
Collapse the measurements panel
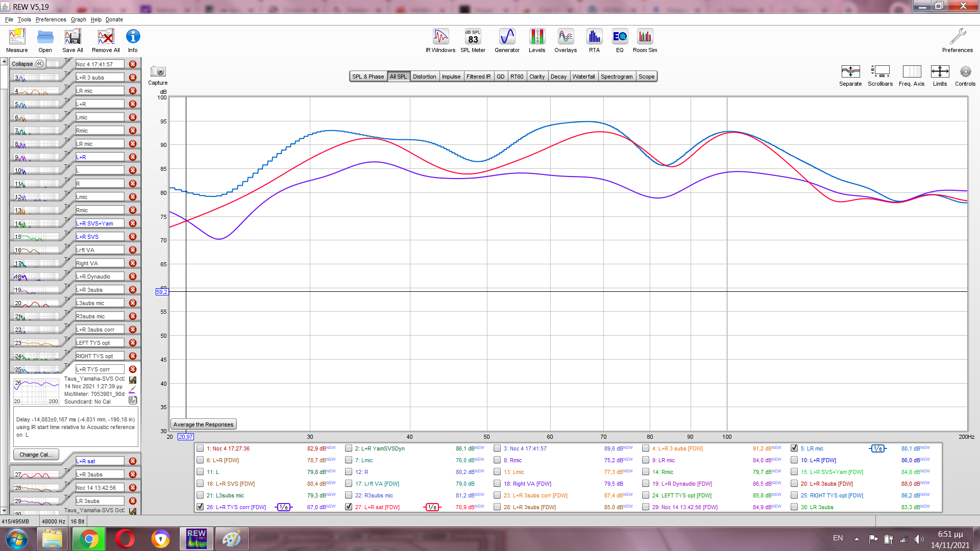(x=28, y=64)
